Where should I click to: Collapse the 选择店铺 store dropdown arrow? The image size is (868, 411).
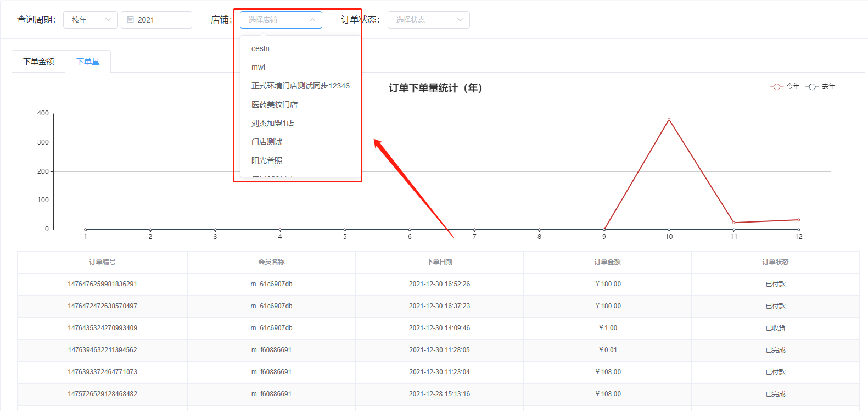point(312,20)
